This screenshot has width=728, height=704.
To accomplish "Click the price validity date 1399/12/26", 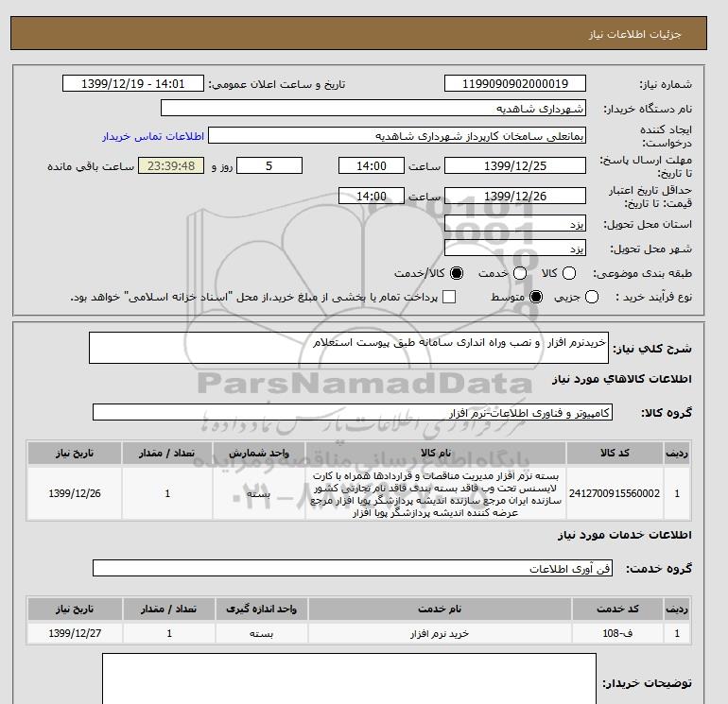I will 515,196.
